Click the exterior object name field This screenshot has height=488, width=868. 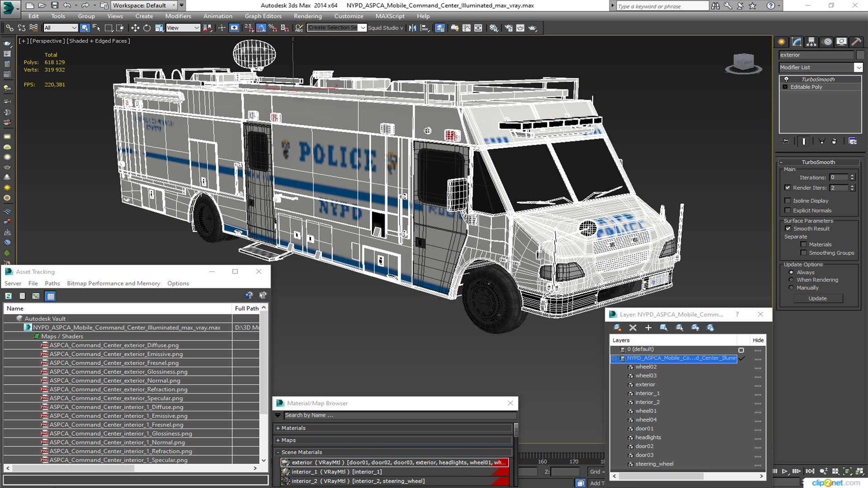816,55
